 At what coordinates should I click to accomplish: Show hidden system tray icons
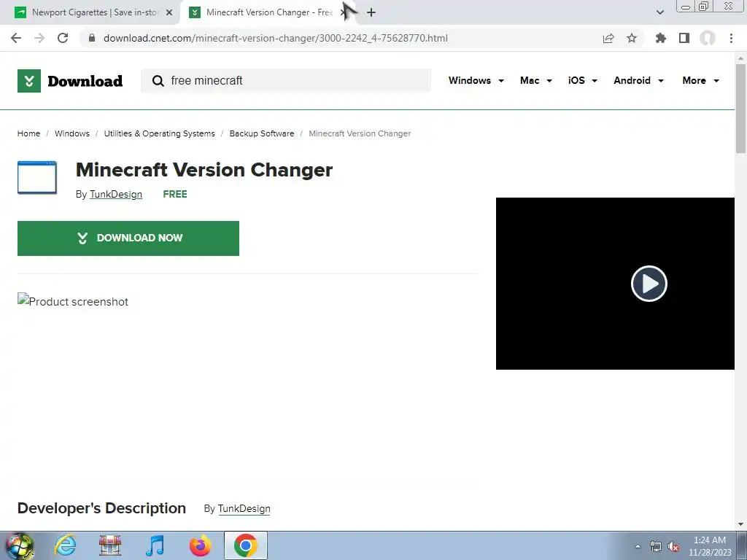pos(638,546)
